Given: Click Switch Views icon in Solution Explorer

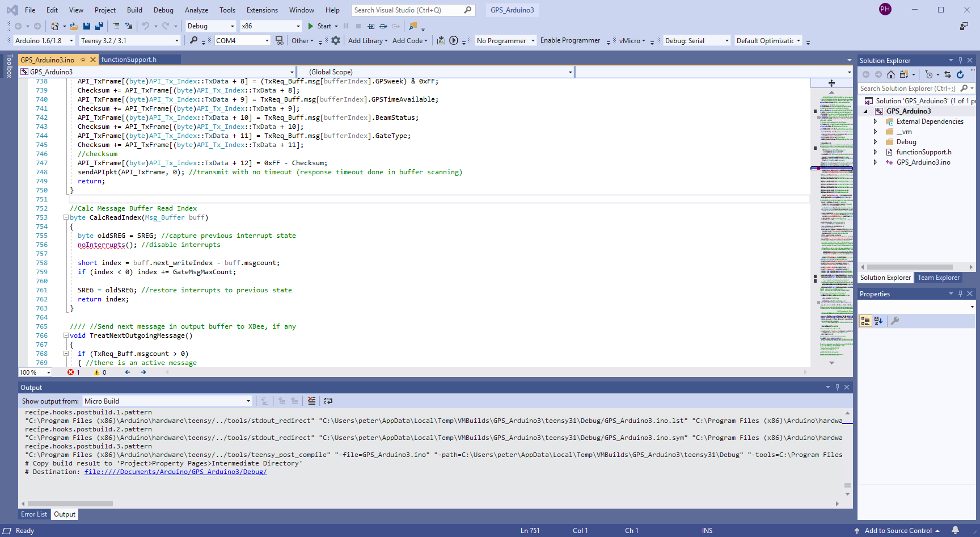Looking at the screenshot, I should (904, 74).
